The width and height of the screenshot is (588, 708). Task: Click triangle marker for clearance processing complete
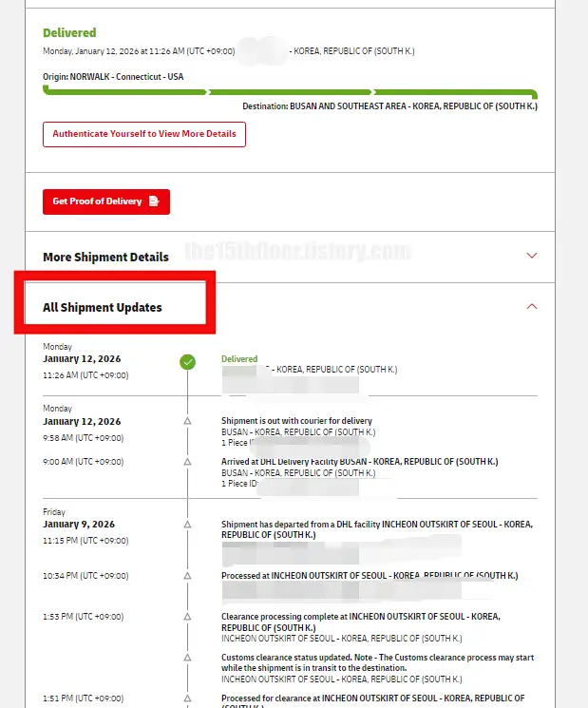tap(188, 617)
